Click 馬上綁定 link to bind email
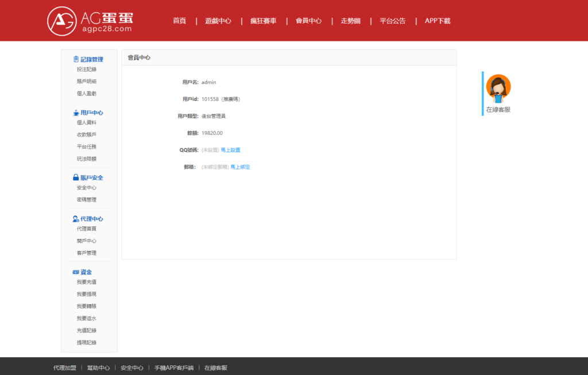588x375 pixels. (x=240, y=167)
